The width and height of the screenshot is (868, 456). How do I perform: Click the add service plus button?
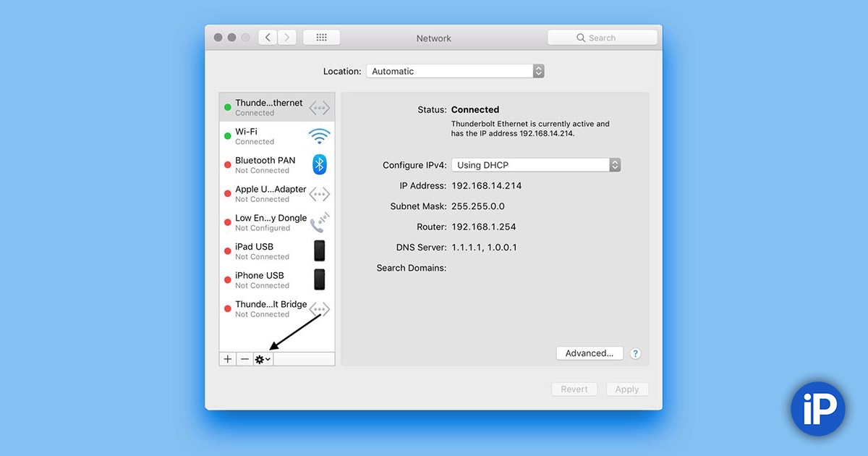(x=228, y=359)
